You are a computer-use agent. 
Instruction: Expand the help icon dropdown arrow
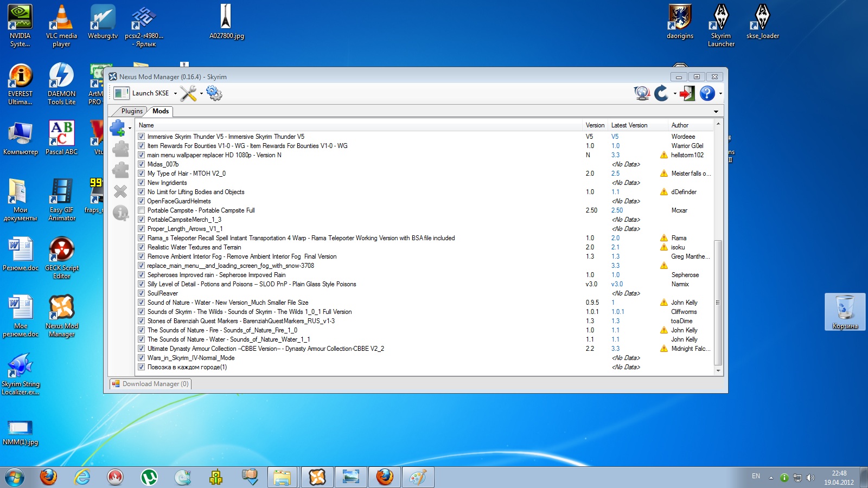click(x=720, y=93)
